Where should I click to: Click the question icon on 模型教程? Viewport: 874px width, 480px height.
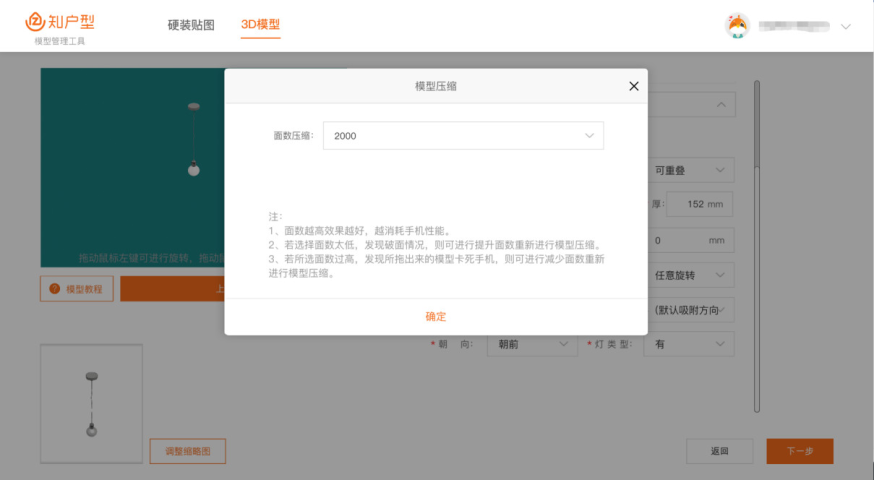(54, 289)
